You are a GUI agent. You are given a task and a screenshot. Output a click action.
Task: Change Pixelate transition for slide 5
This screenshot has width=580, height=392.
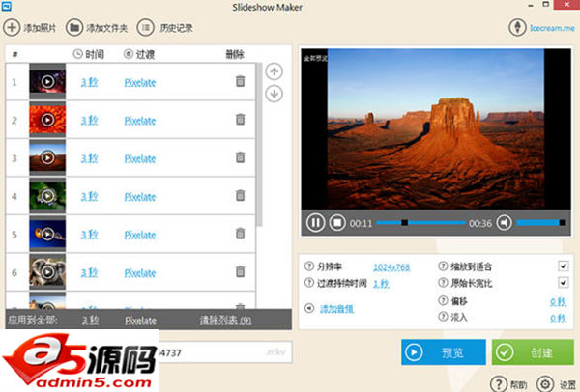tap(140, 235)
